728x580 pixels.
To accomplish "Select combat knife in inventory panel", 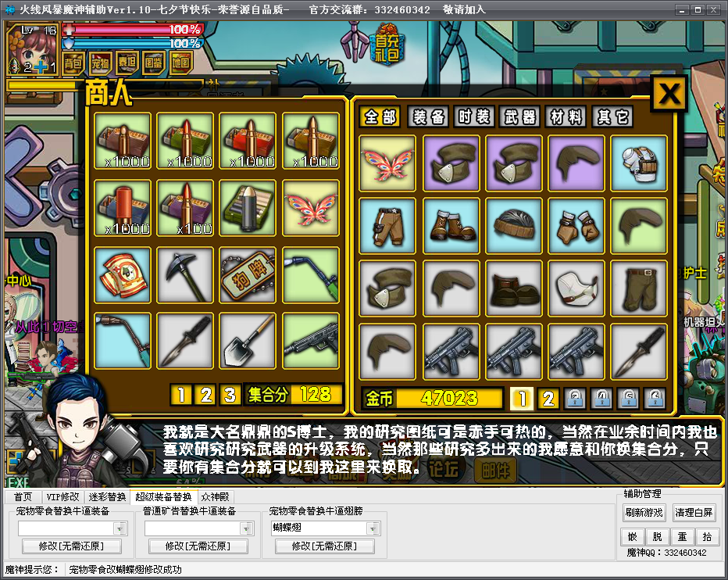I will pyautogui.click(x=639, y=352).
